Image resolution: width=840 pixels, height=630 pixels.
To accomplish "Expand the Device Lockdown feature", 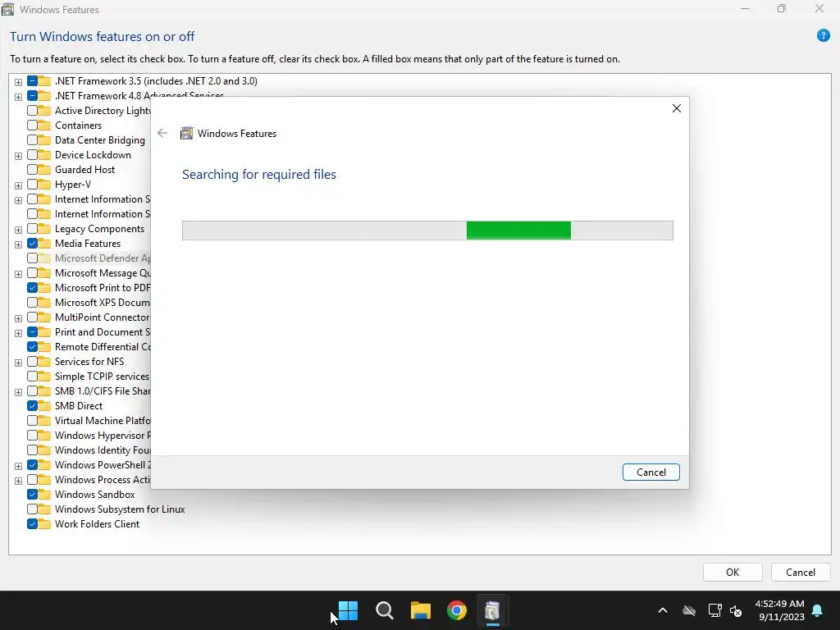I will tap(18, 156).
